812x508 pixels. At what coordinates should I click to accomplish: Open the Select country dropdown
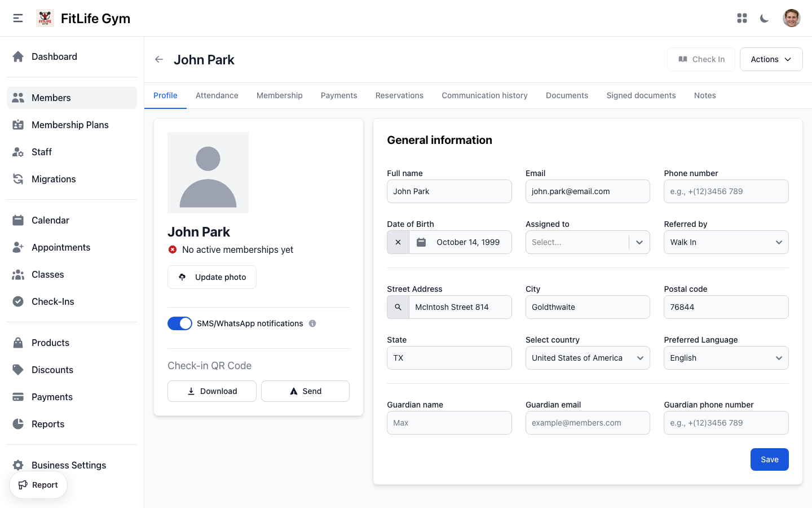588,357
